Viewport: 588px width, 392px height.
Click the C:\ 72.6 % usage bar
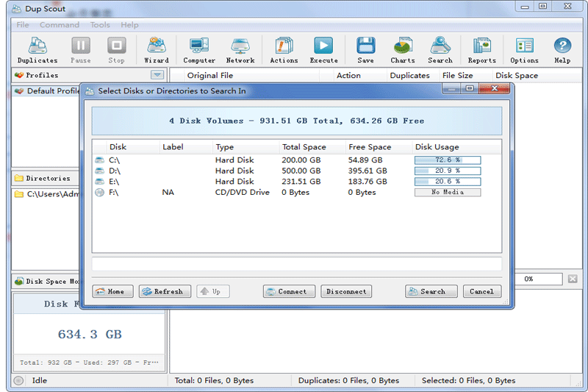448,160
